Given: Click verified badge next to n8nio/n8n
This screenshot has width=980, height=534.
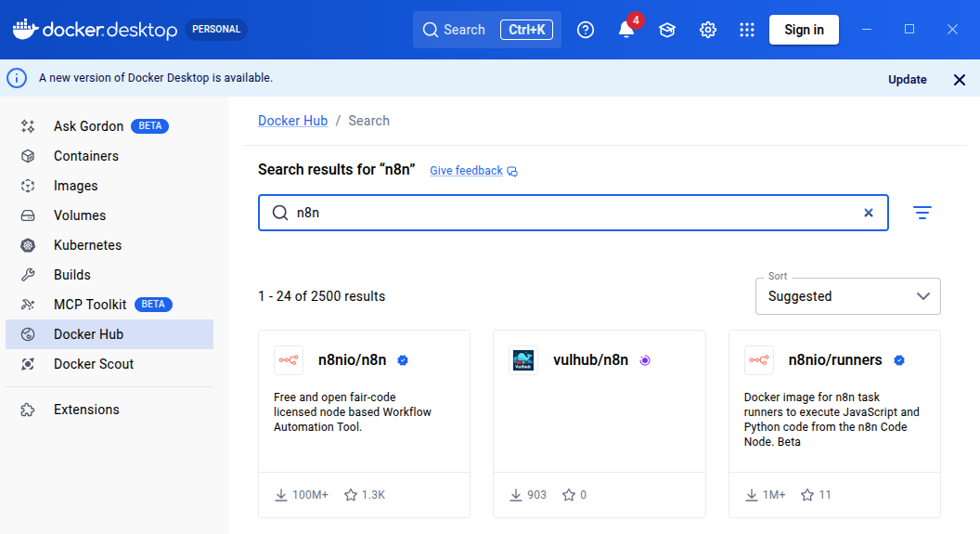Looking at the screenshot, I should point(403,360).
